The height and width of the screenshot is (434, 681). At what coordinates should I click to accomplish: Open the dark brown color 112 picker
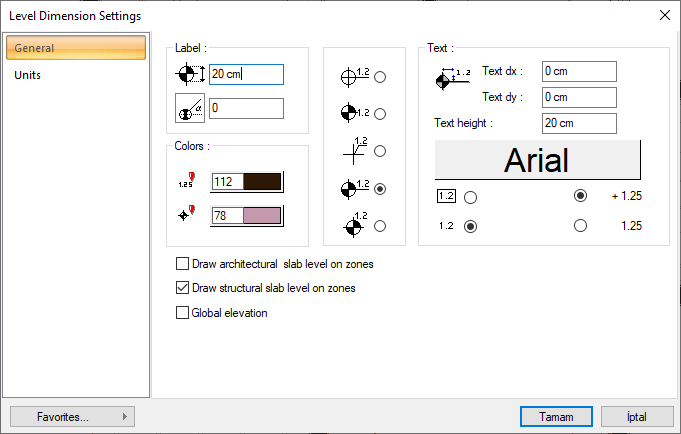pos(247,181)
